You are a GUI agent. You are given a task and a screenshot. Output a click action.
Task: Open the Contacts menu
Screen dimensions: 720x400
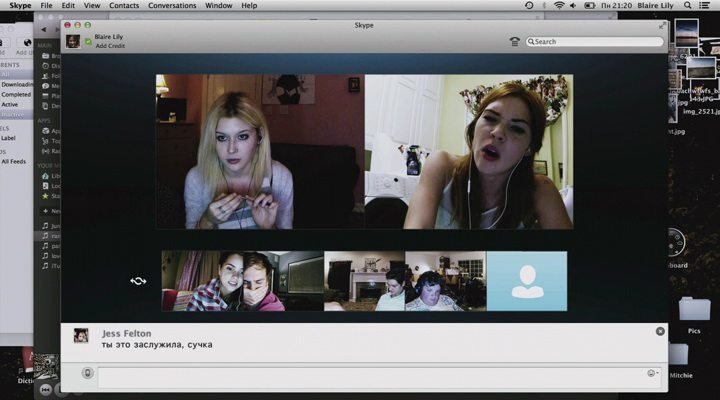click(x=124, y=6)
